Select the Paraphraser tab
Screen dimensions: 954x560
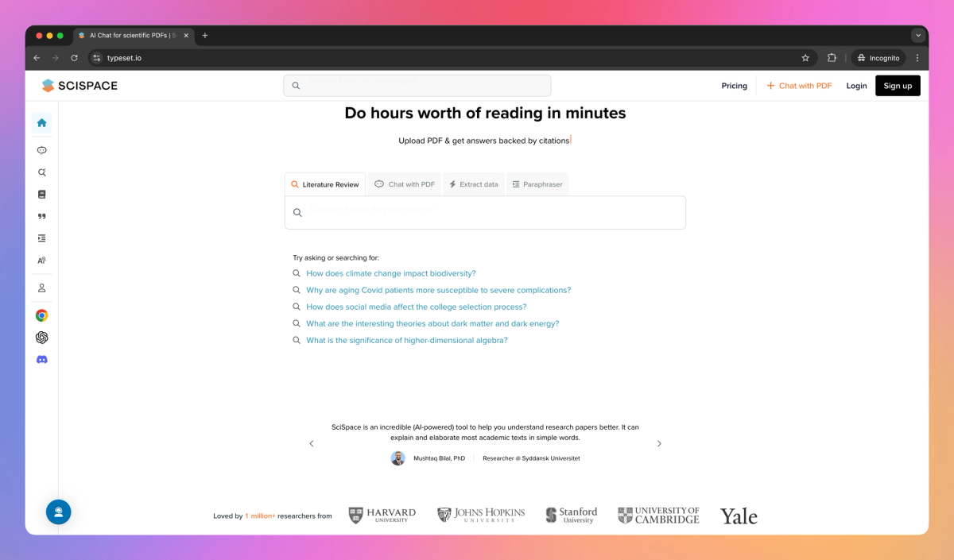pyautogui.click(x=537, y=184)
